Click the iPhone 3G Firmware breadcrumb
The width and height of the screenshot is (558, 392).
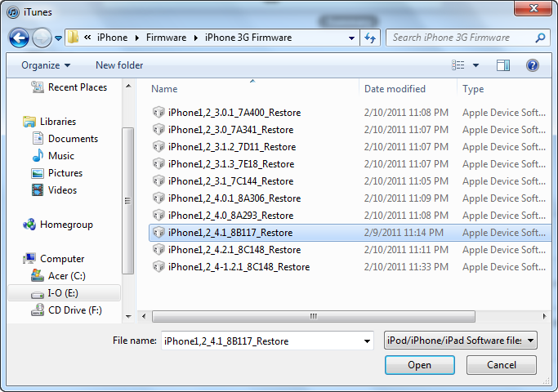(248, 38)
